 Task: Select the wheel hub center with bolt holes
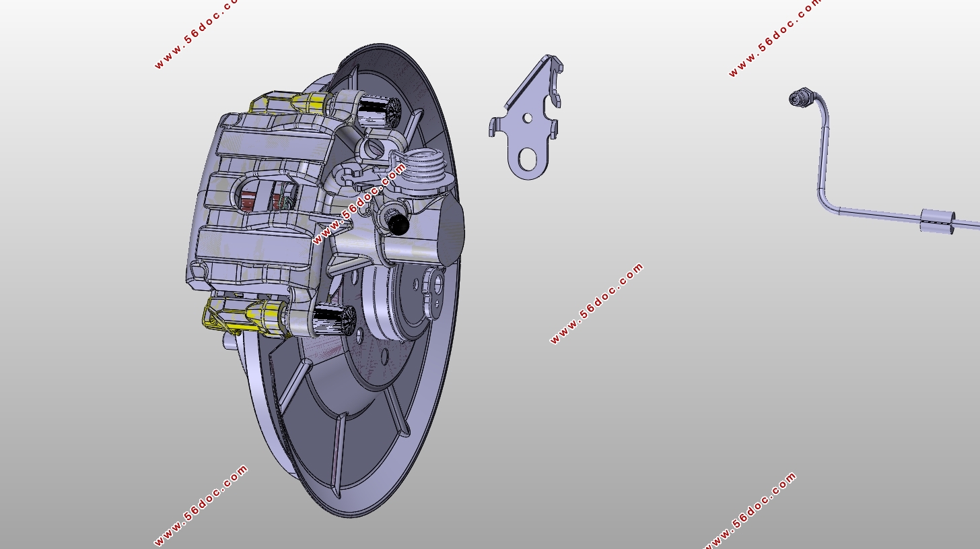coord(397,303)
